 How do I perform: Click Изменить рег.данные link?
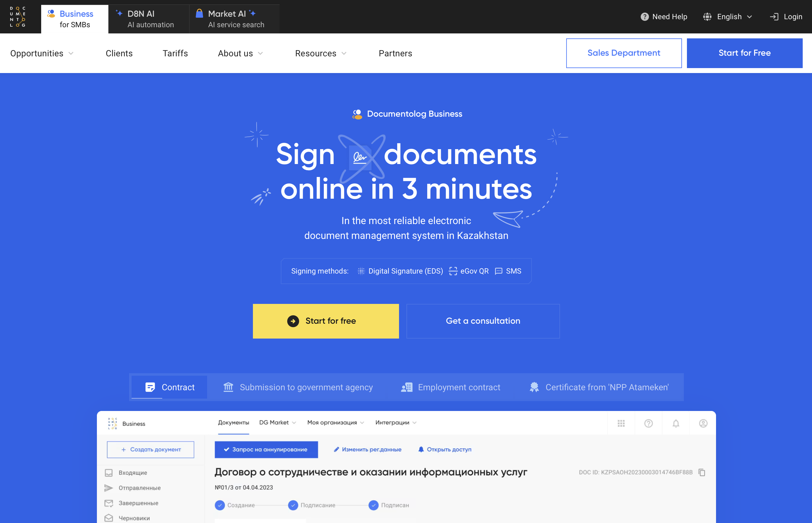[367, 449]
